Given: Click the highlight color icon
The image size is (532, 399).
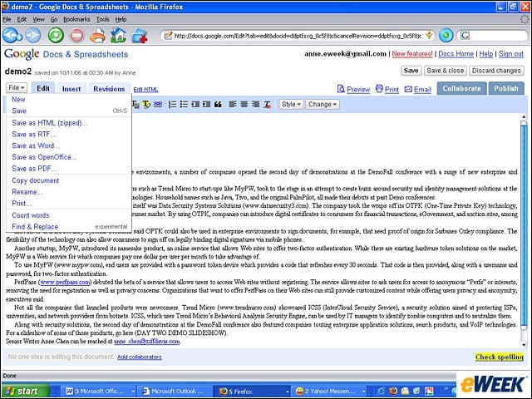Looking at the screenshot, I should point(146,104).
